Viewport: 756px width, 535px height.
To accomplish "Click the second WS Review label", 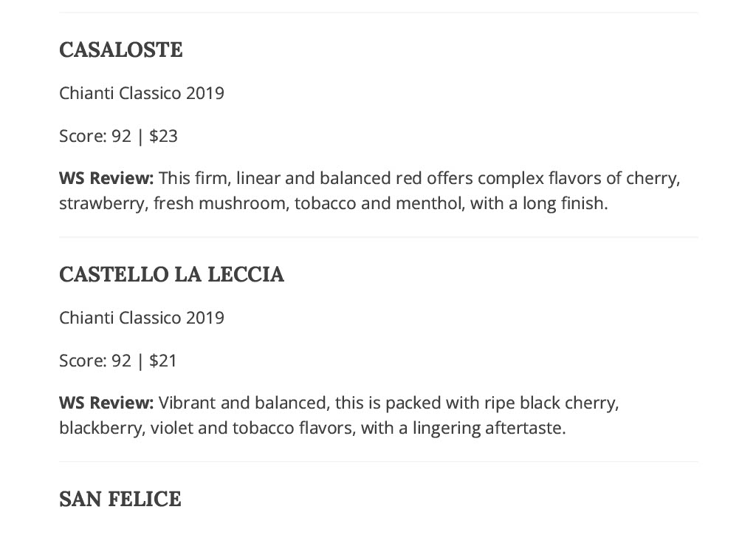I will pyautogui.click(x=106, y=403).
